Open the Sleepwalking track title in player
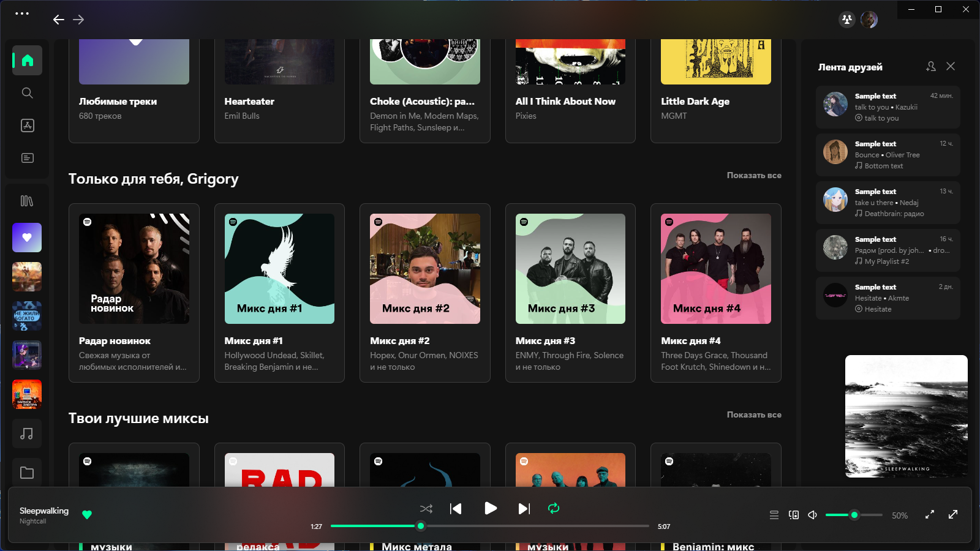Screen dimensions: 980x551 [44, 511]
